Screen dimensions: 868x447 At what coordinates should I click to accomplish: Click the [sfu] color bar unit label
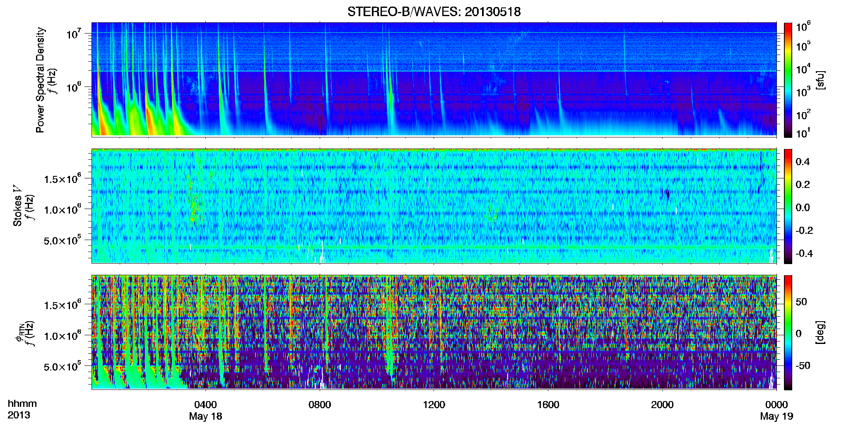tap(820, 80)
